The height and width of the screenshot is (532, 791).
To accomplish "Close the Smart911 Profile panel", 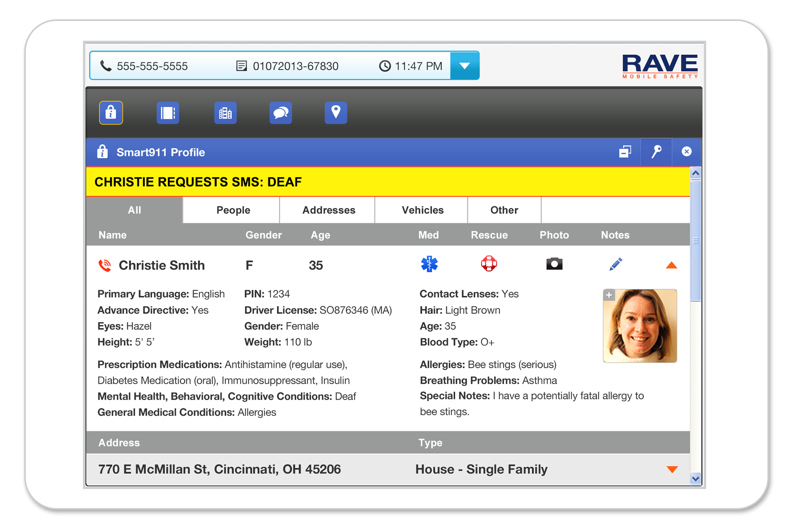I will (686, 152).
